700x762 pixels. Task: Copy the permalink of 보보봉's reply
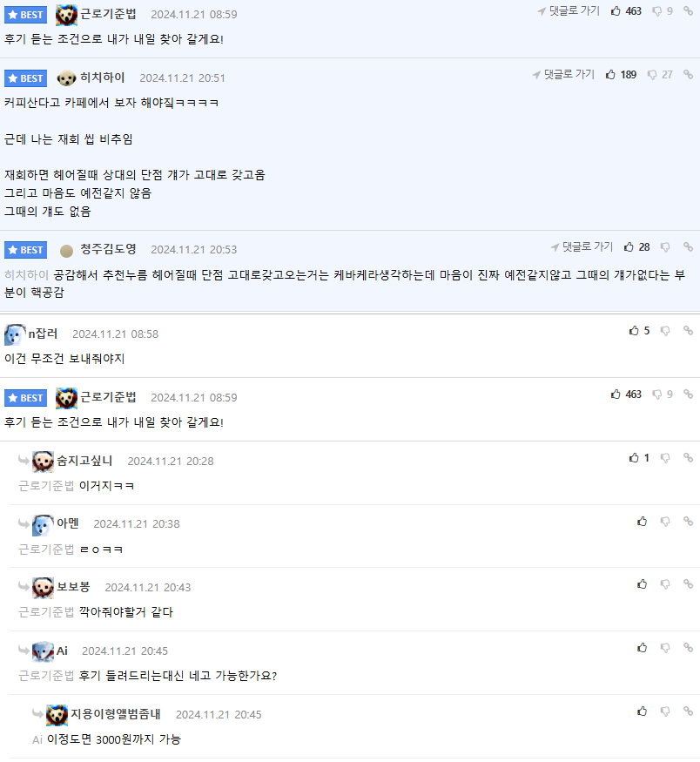coord(688,584)
